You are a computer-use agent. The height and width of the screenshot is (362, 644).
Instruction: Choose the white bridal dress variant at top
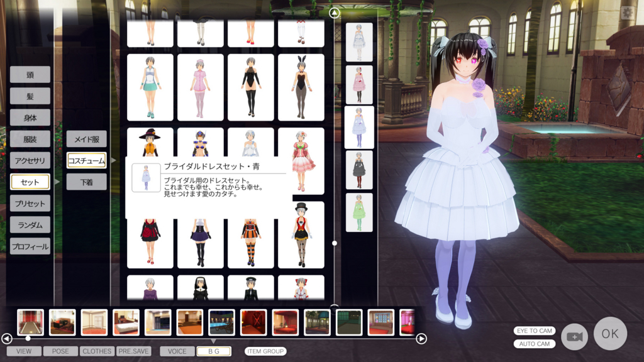pos(359,42)
